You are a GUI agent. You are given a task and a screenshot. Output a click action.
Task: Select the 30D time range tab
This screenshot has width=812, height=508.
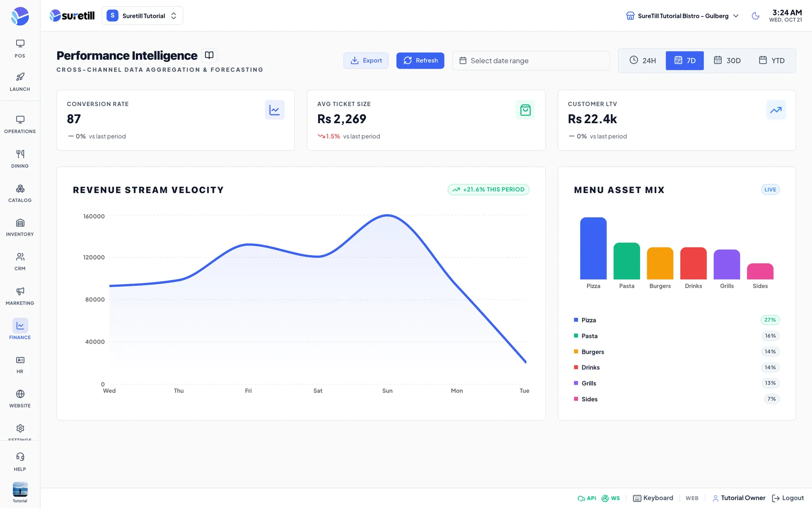coord(727,61)
